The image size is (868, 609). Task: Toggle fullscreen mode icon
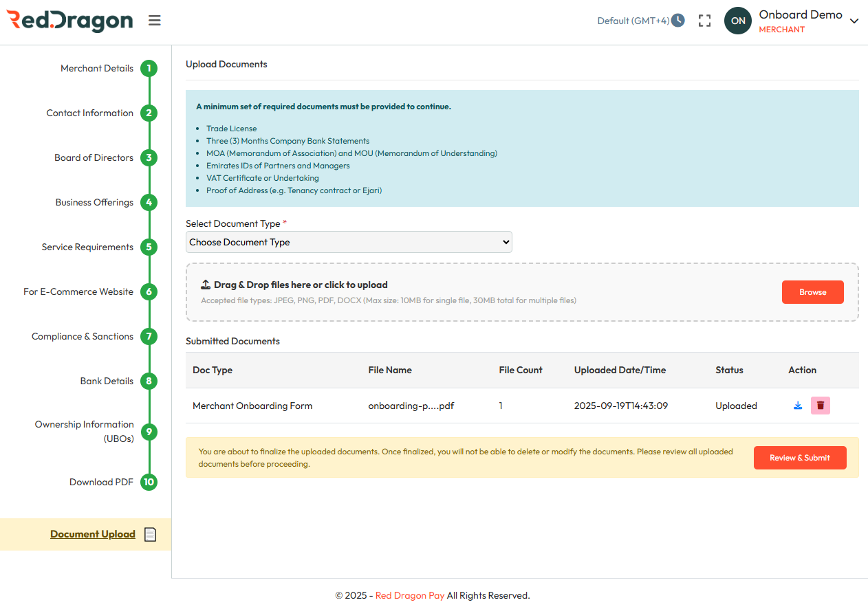[704, 21]
